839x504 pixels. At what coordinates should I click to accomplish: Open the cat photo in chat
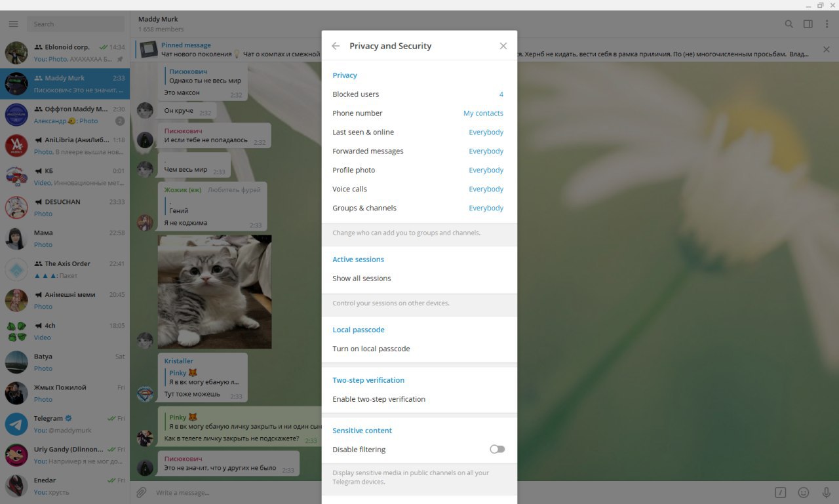(x=214, y=292)
